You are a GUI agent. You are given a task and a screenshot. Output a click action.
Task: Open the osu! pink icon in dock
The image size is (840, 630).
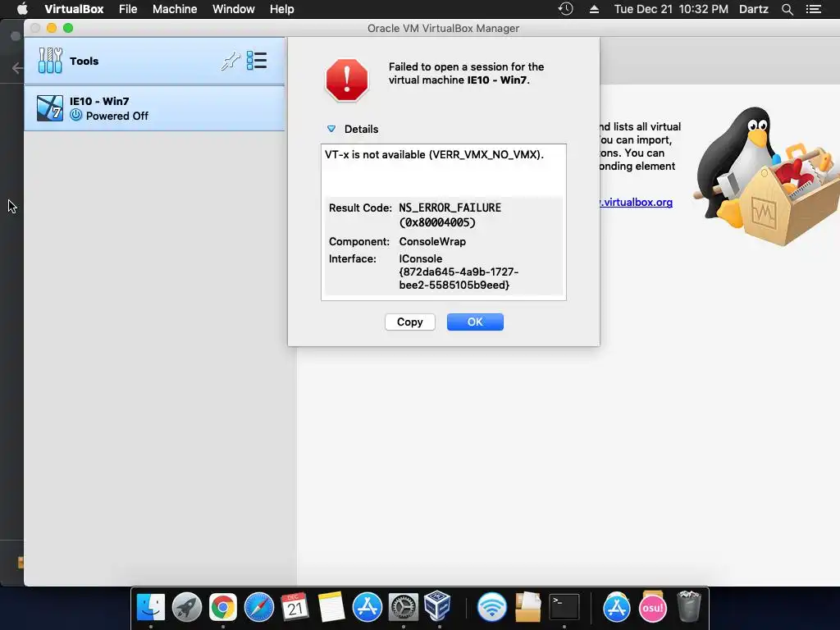point(652,607)
